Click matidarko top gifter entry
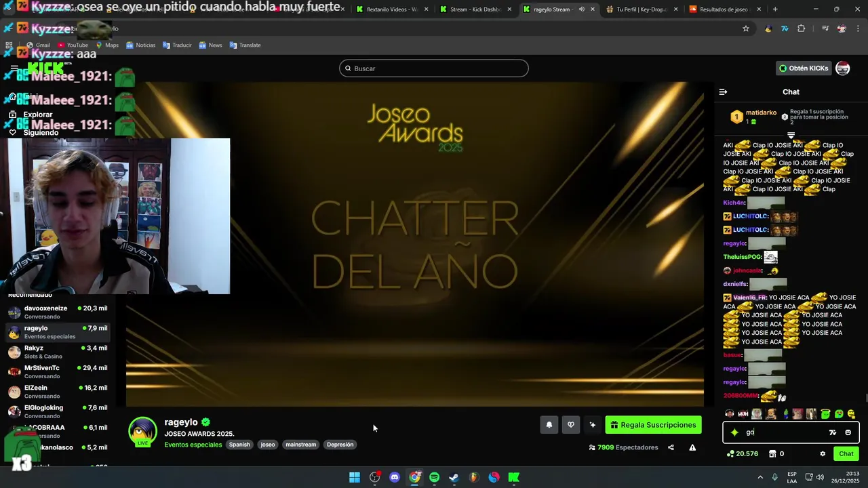 tap(753, 117)
